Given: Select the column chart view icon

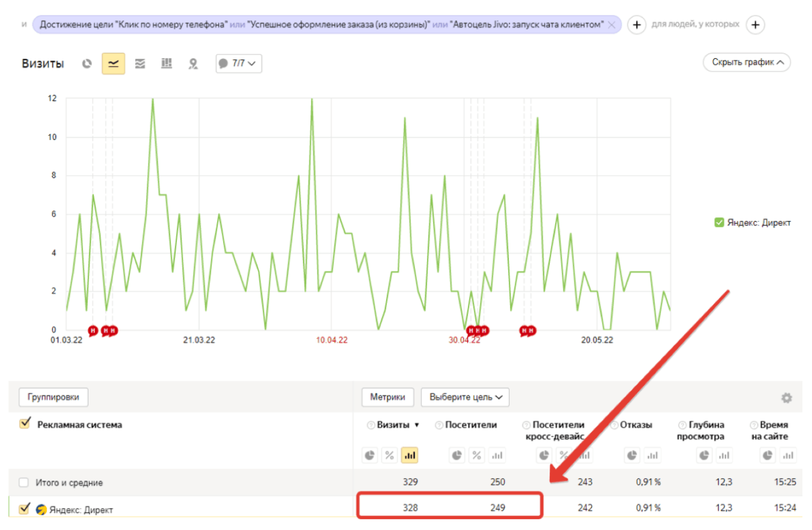Looking at the screenshot, I should pos(167,63).
